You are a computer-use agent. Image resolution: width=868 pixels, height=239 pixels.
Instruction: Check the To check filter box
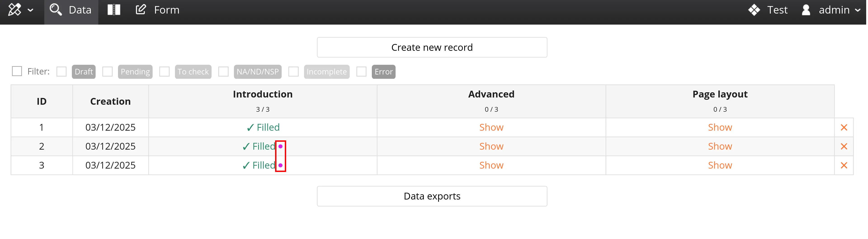[x=164, y=72]
